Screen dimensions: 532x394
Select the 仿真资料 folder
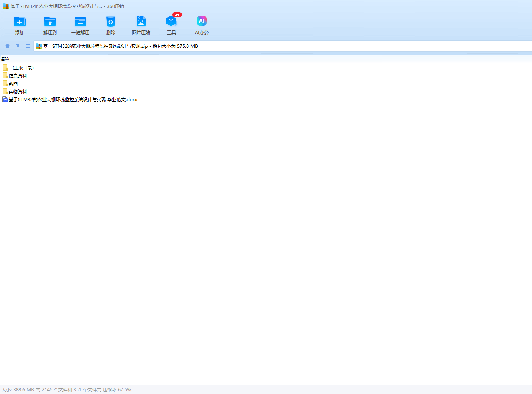click(x=15, y=75)
